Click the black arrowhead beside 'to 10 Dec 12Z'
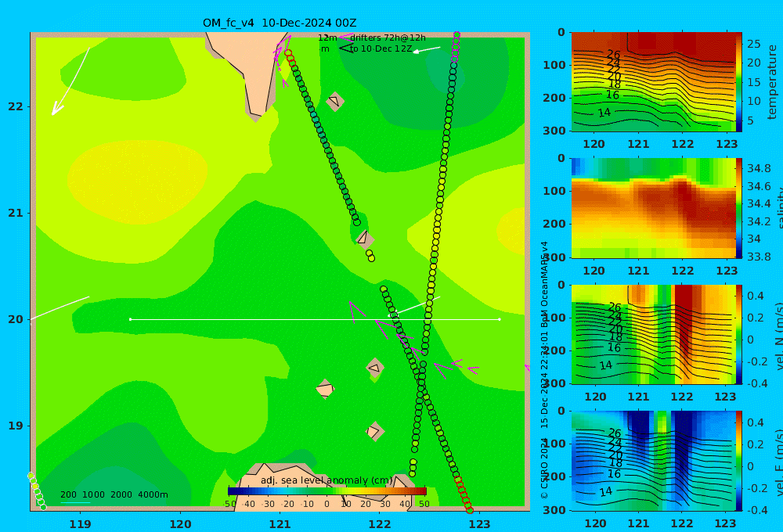The height and width of the screenshot is (532, 783). coord(346,49)
